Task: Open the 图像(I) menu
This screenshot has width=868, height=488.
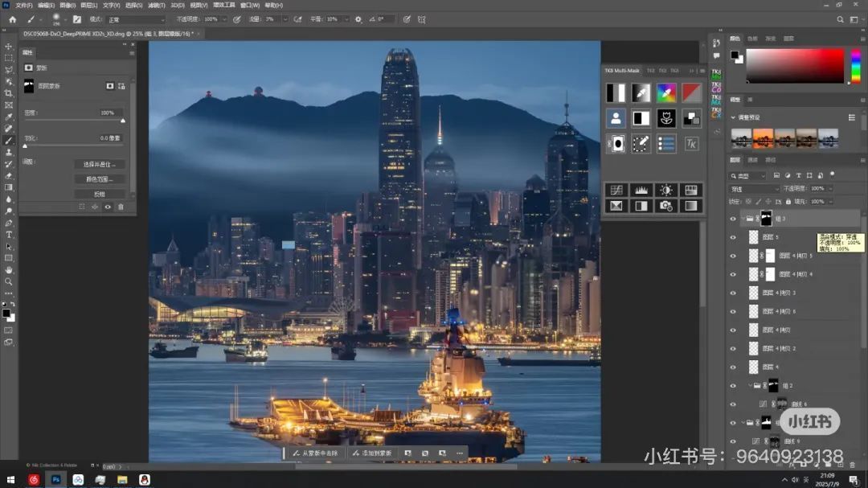Action: coord(68,6)
